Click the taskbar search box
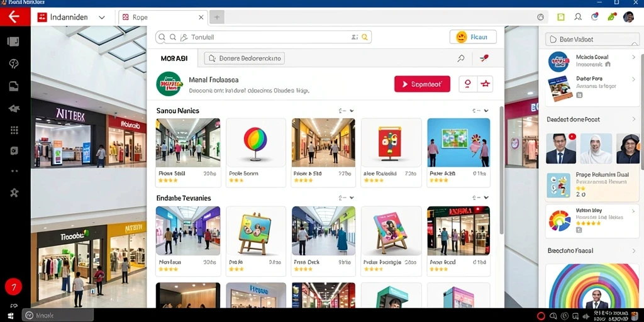 [x=57, y=316]
